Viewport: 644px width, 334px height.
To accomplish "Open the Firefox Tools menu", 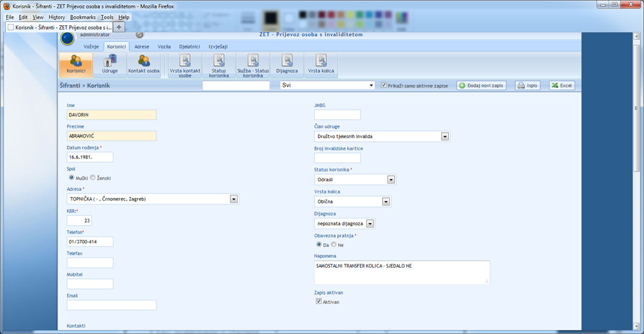I will (107, 17).
